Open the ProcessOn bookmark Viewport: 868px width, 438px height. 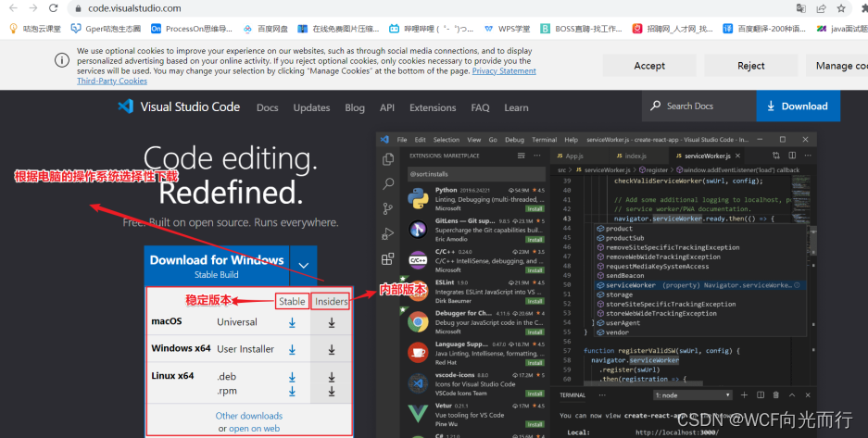[192, 29]
